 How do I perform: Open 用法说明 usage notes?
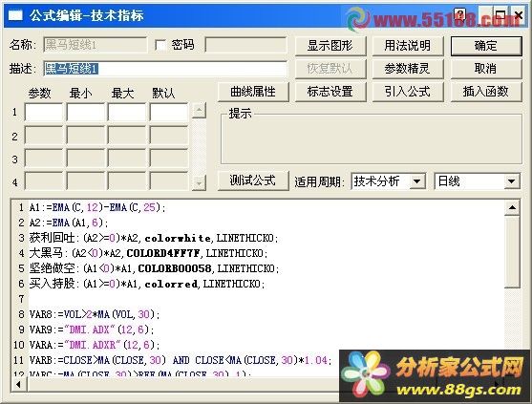tap(408, 46)
